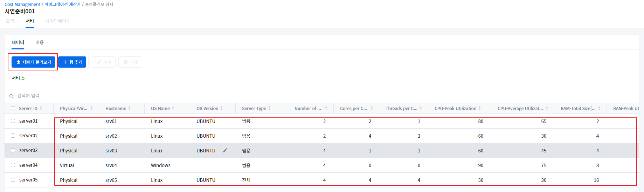
Task: Select the server01 row checkbox
Action: point(13,121)
